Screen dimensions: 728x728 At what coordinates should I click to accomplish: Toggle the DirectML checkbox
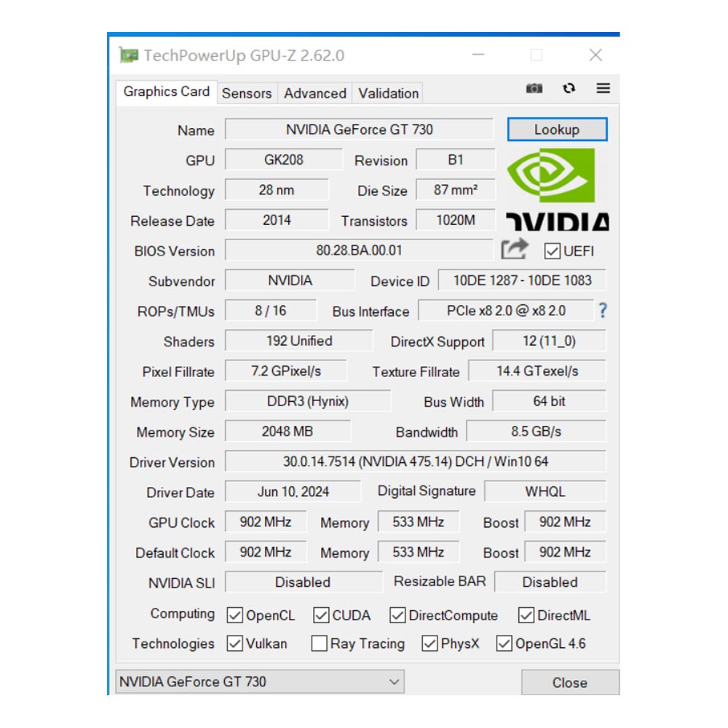pyautogui.click(x=526, y=615)
